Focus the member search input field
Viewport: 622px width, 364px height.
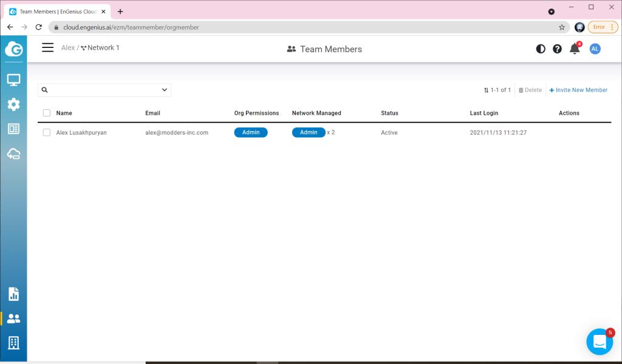click(104, 90)
